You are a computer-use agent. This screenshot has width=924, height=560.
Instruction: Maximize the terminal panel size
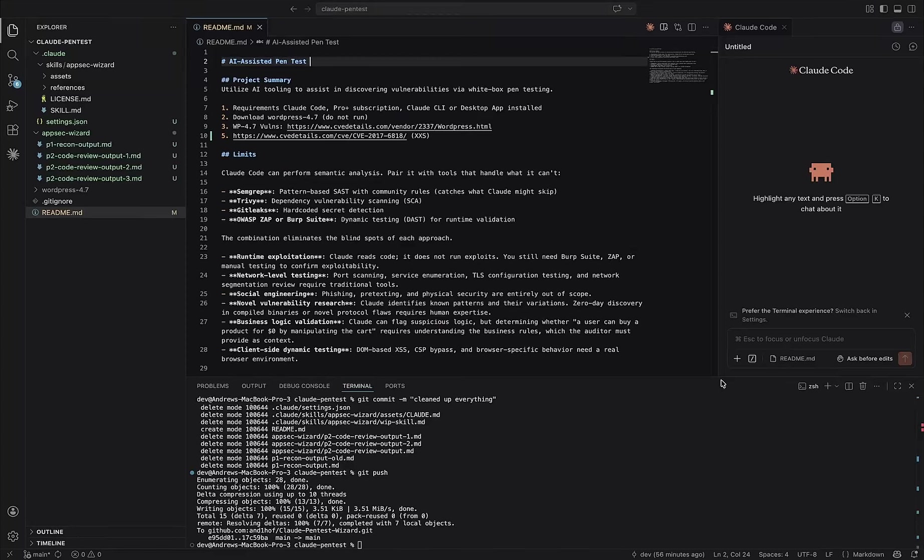click(897, 386)
